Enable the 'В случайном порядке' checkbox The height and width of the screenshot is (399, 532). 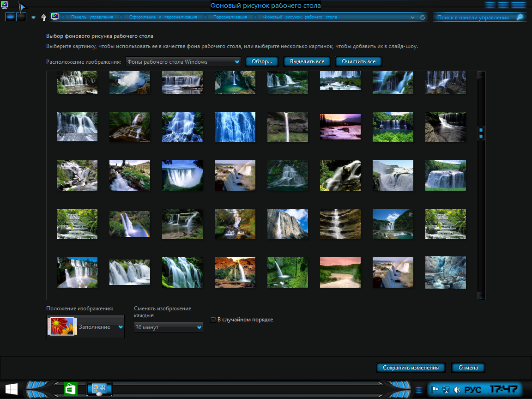(x=213, y=320)
